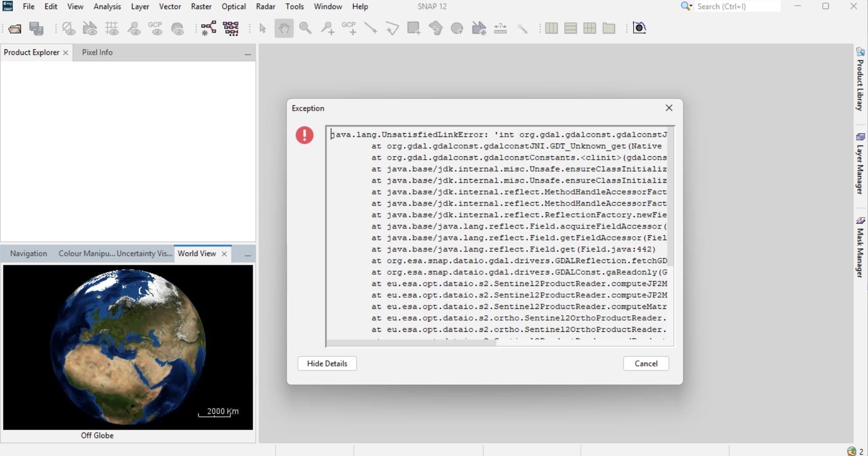This screenshot has height=456, width=868.
Task: Launch the Batch Processing tool
Action: click(x=231, y=28)
